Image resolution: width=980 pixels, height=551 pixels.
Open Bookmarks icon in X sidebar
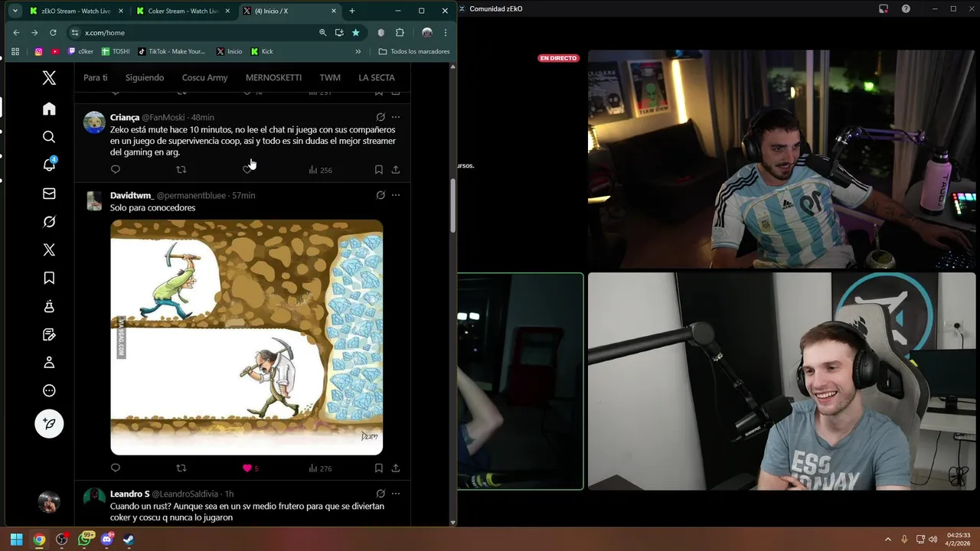click(49, 278)
